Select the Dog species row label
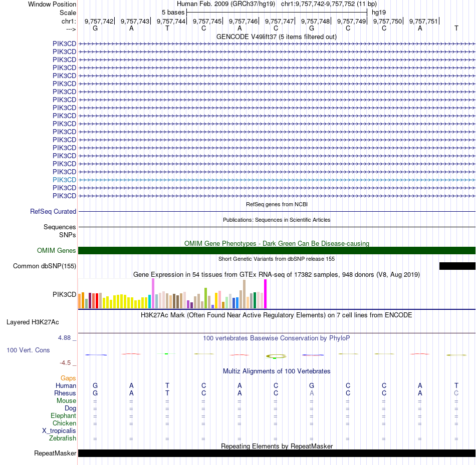Viewport: 476px width, 465px height. [x=70, y=408]
